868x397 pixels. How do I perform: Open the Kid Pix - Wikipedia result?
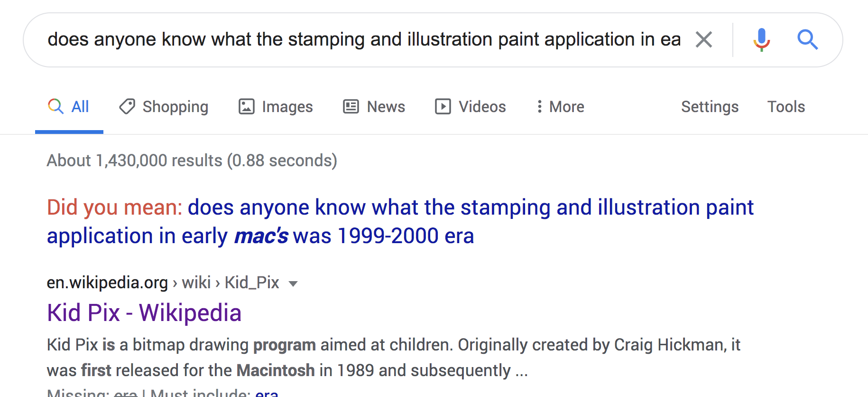pos(144,313)
